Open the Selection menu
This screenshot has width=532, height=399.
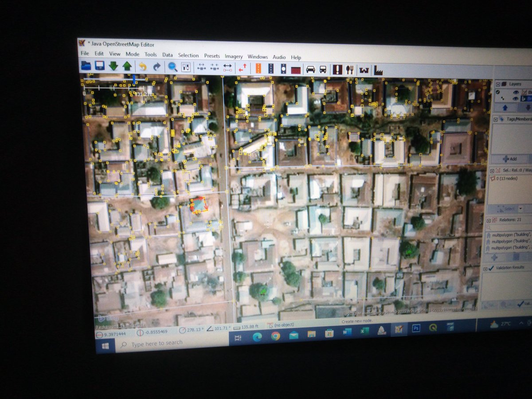pos(188,55)
